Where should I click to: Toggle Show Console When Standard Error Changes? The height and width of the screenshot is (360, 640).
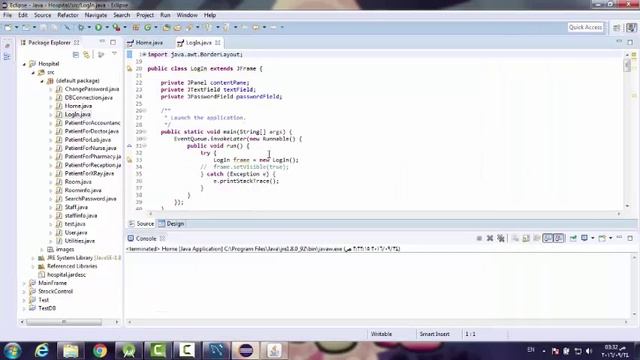[x=559, y=238]
